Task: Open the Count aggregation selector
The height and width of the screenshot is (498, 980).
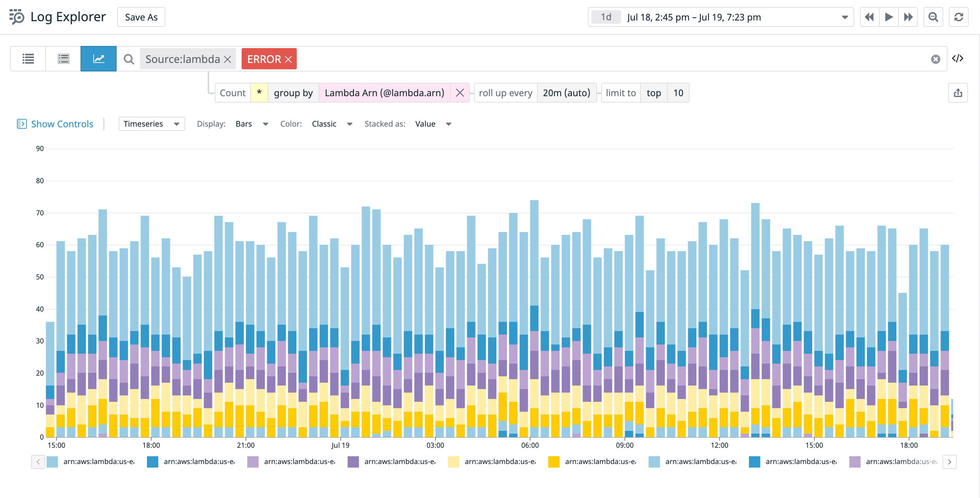Action: point(232,93)
